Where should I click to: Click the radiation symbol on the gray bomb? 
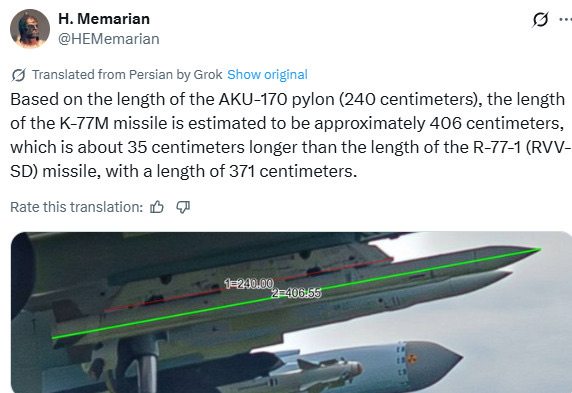[x=413, y=359]
